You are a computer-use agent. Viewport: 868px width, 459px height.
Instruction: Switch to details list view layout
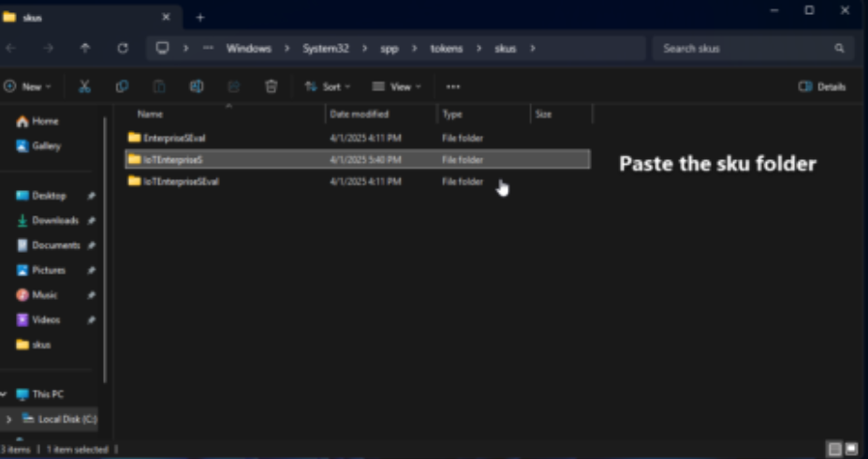tap(833, 450)
